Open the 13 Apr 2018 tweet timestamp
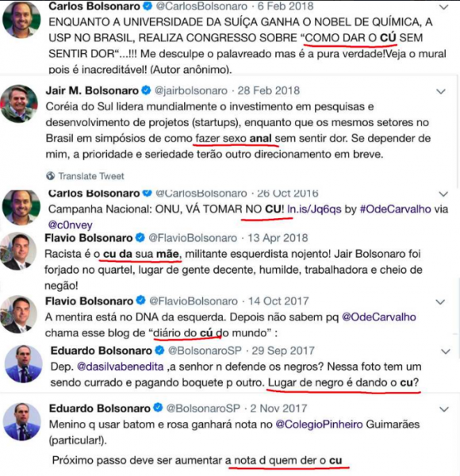Image resolution: width=460 pixels, height=476 pixels. pos(278,238)
